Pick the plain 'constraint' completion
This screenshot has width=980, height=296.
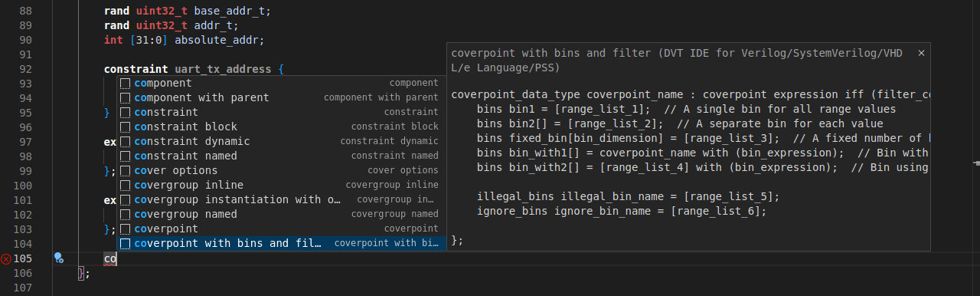click(x=281, y=112)
